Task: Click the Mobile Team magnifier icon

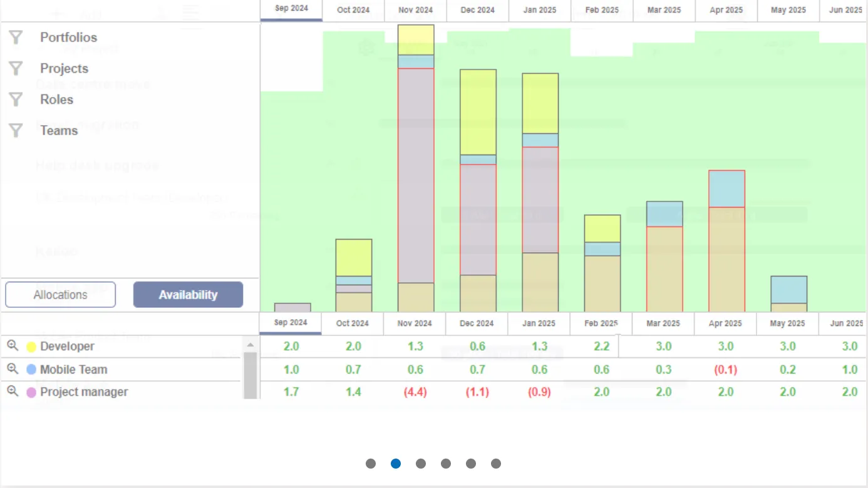Action: tap(13, 369)
